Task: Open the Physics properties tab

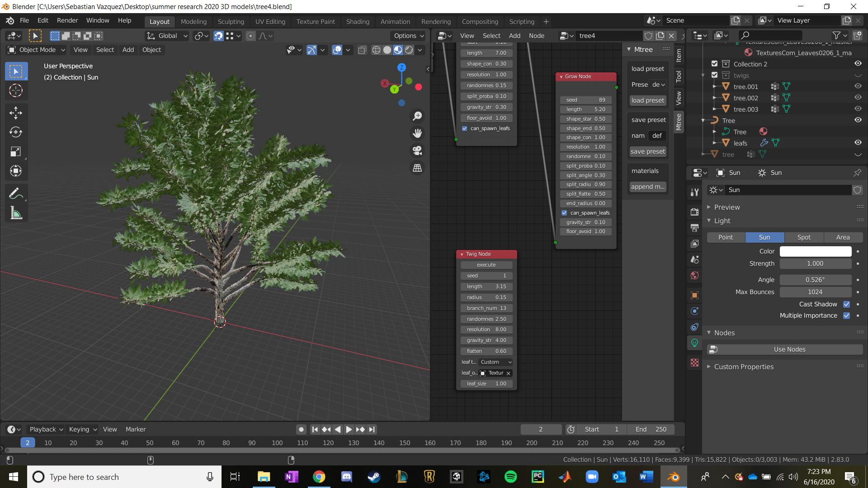Action: click(x=695, y=327)
